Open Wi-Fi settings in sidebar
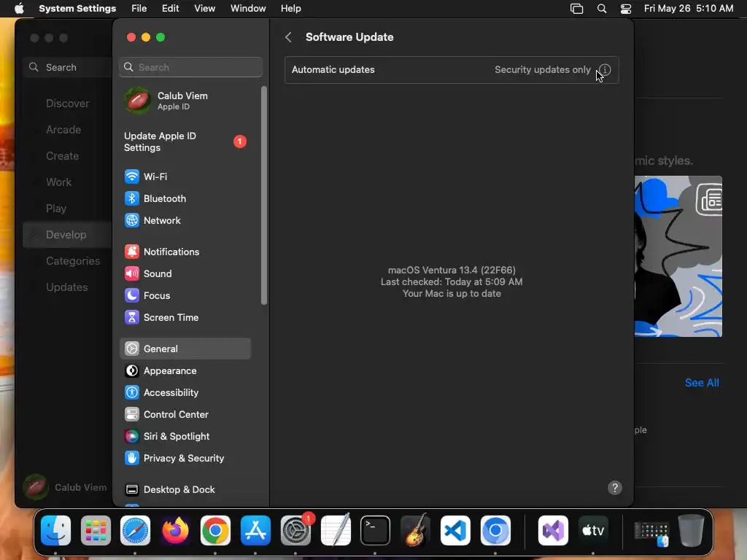The height and width of the screenshot is (560, 747). click(185, 176)
